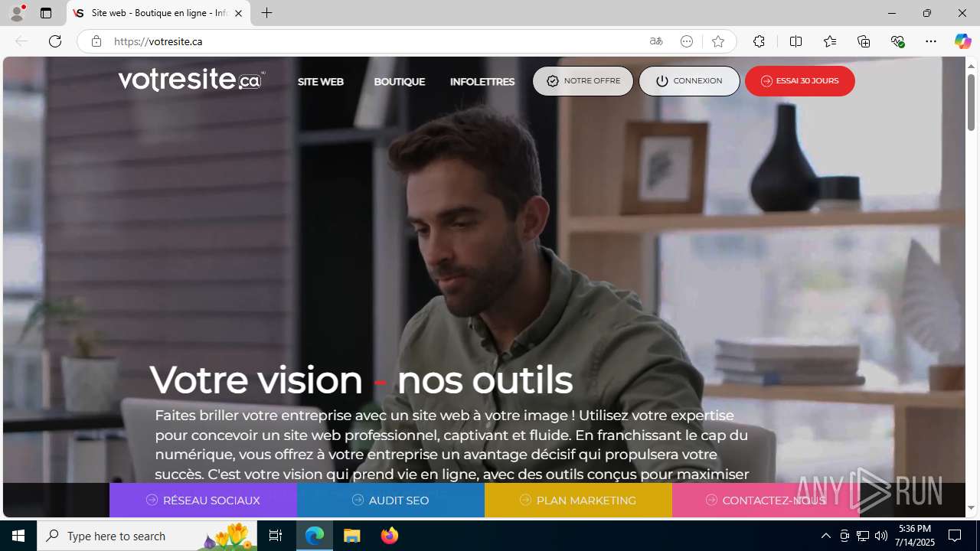Screen dimensions: 980x551
Task: Open the notification center icon
Action: 955,536
